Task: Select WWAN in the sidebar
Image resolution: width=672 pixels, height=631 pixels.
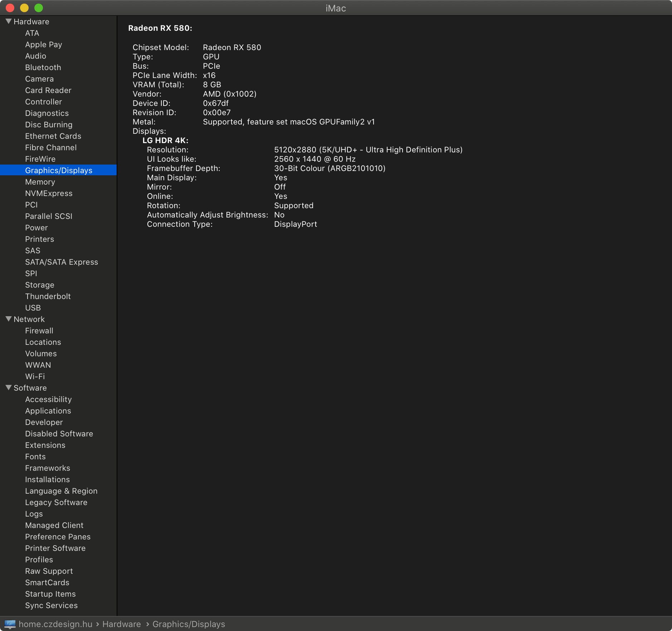Action: (38, 365)
